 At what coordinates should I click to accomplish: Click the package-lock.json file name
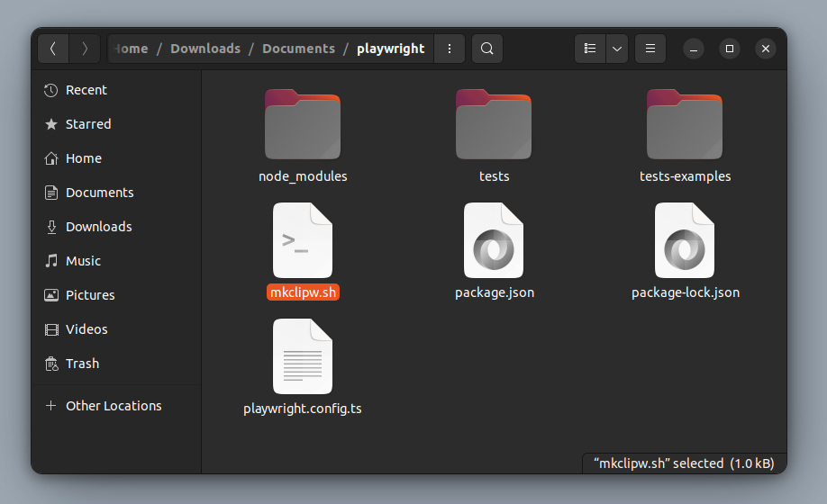686,292
